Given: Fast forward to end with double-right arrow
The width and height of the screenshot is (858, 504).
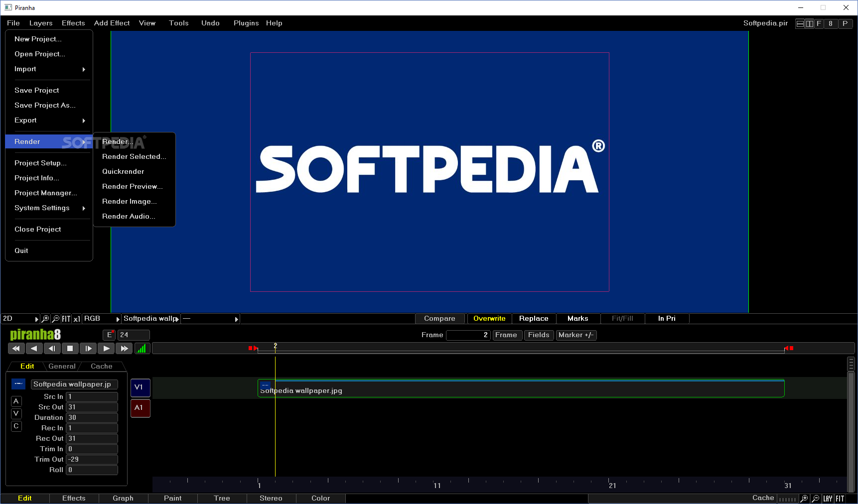Looking at the screenshot, I should click(124, 349).
